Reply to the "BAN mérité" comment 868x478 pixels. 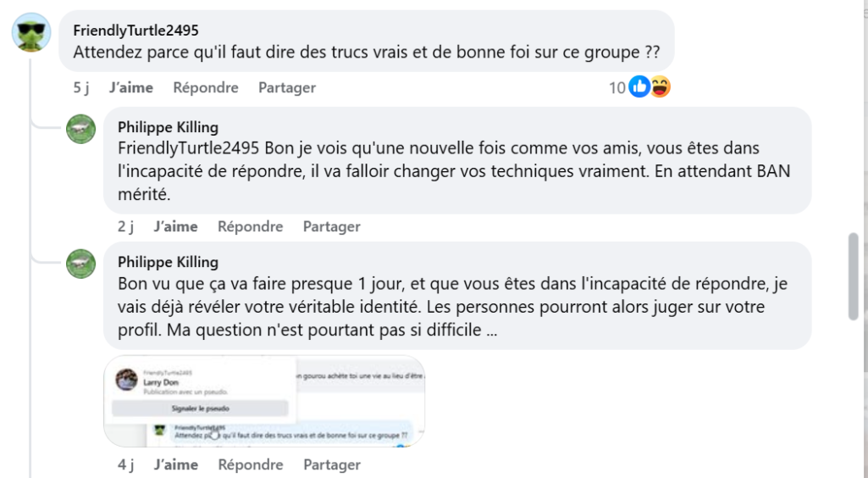click(x=251, y=226)
